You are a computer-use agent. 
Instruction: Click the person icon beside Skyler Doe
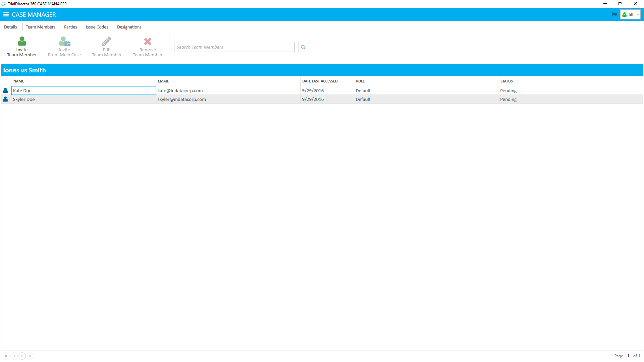coord(5,99)
